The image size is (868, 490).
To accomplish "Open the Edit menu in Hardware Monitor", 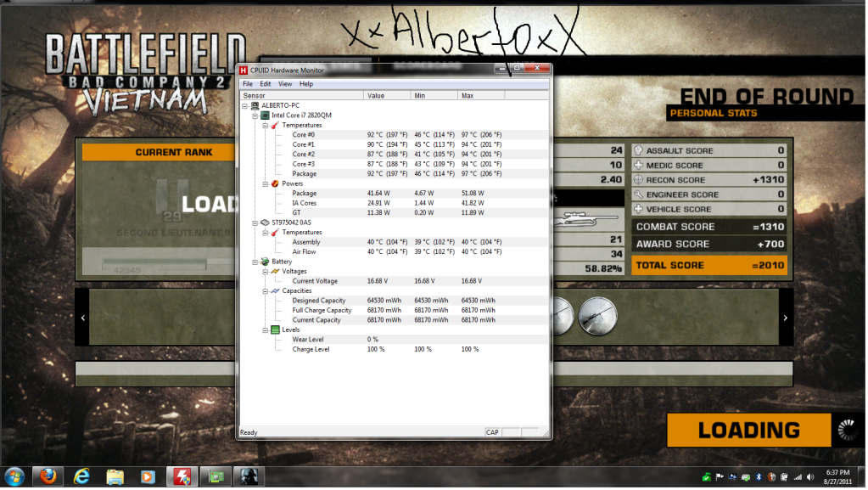I will [x=266, y=84].
